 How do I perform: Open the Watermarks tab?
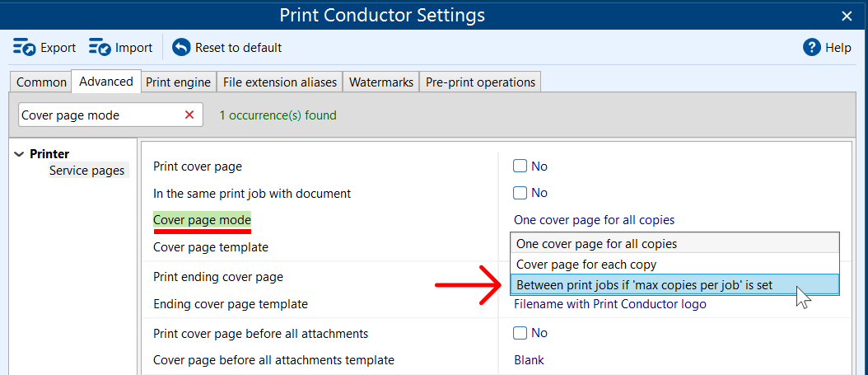point(380,82)
